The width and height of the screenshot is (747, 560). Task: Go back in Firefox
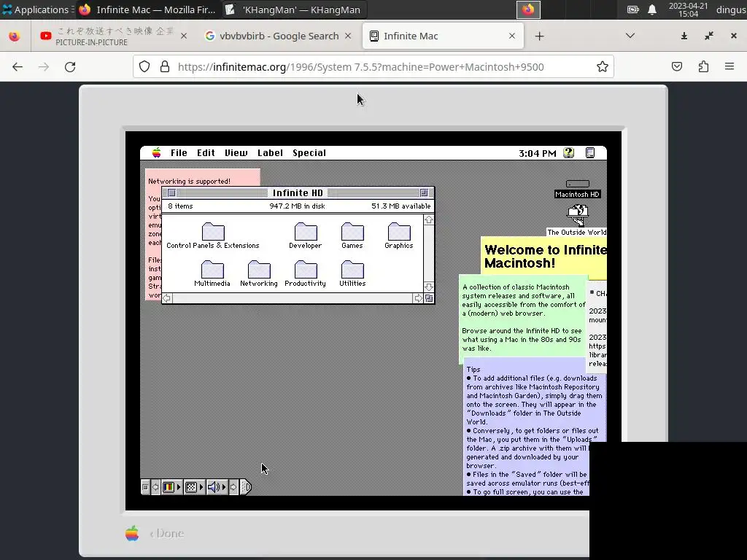18,66
